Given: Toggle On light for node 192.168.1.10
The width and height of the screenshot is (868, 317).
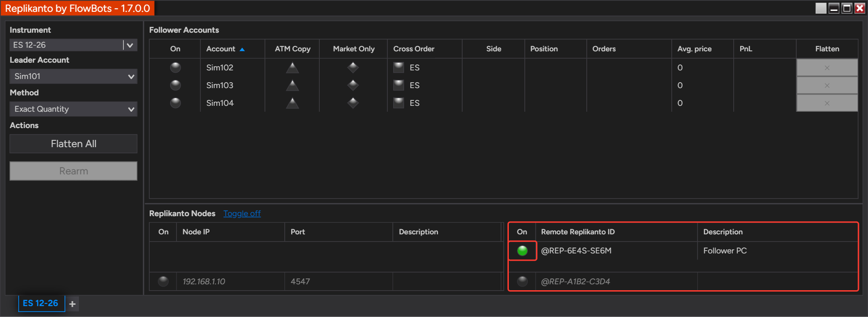Looking at the screenshot, I should (163, 282).
